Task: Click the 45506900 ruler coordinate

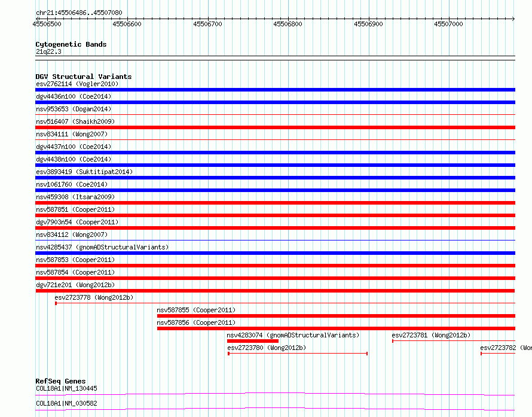Action: click(368, 24)
